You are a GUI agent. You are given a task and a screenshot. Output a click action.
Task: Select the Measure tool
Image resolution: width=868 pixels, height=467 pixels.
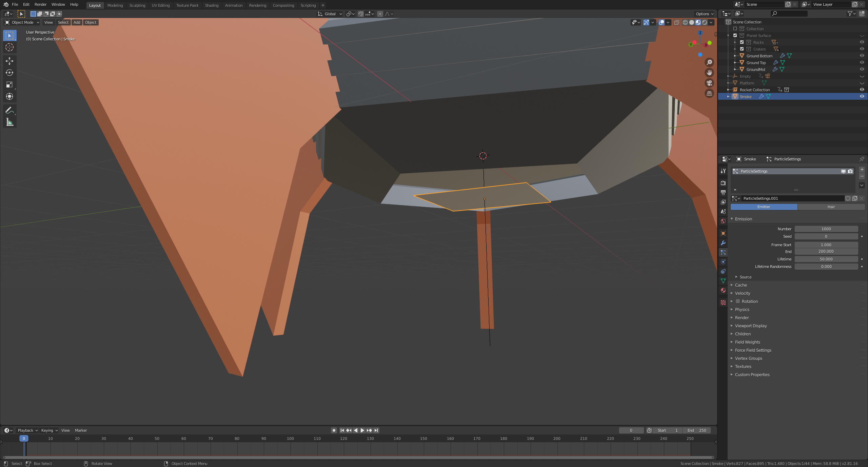click(9, 122)
